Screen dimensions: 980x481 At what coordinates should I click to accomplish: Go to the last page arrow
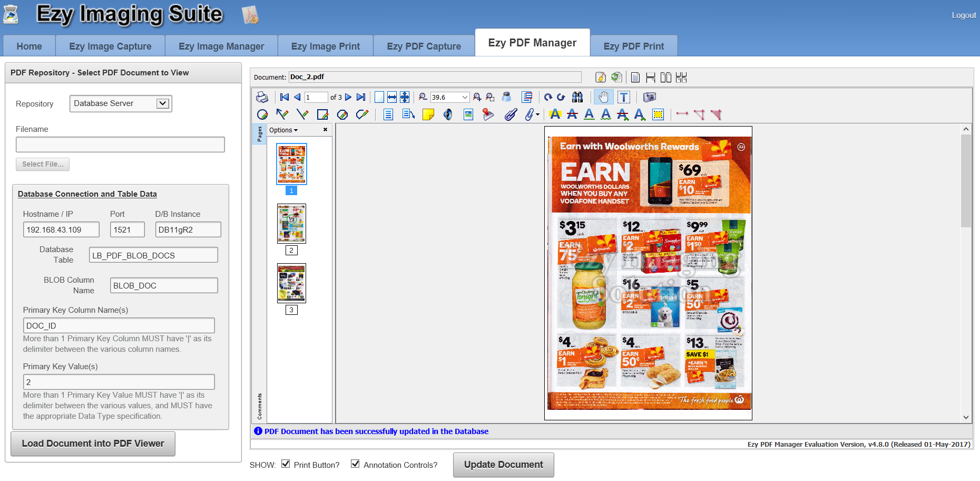(x=361, y=97)
